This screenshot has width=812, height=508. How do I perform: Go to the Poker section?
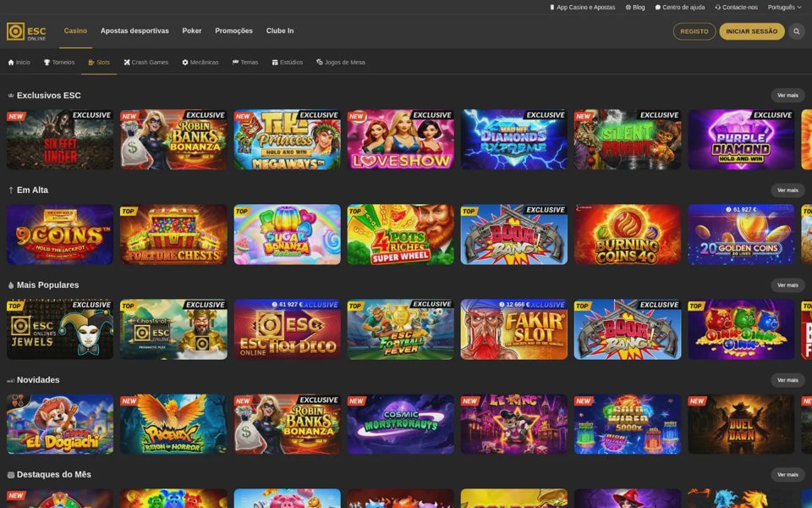click(x=192, y=30)
